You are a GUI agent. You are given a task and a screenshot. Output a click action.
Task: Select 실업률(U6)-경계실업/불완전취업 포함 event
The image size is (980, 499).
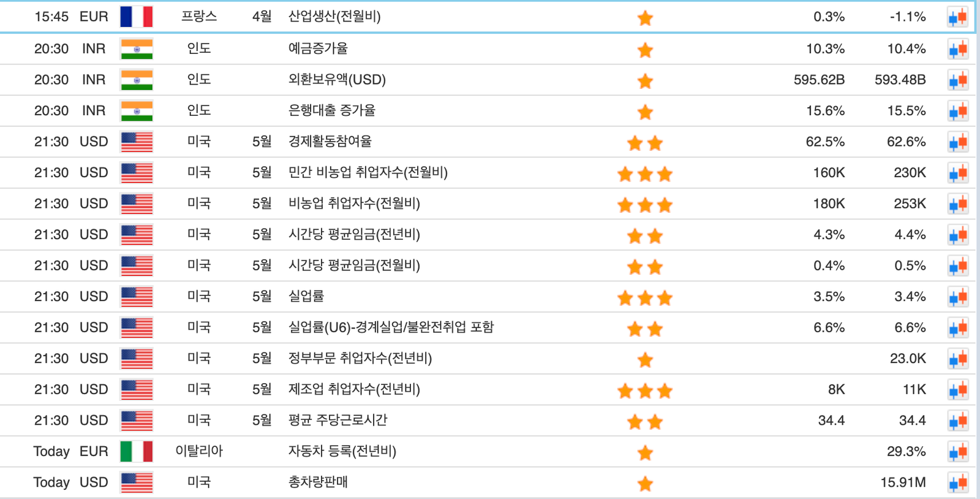pos(391,327)
